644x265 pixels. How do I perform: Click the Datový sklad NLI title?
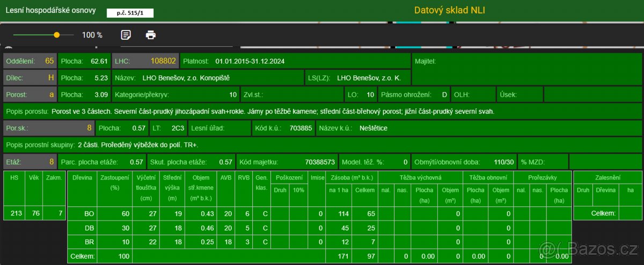(449, 10)
